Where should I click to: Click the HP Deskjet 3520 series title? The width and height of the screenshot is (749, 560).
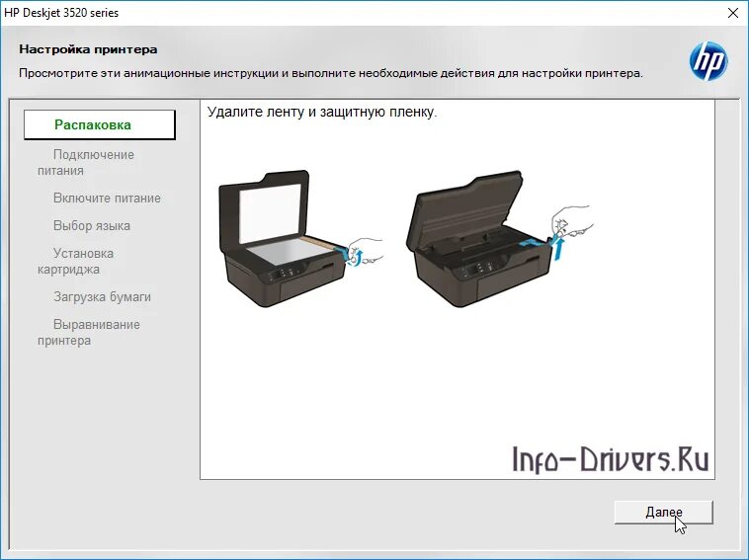61,13
